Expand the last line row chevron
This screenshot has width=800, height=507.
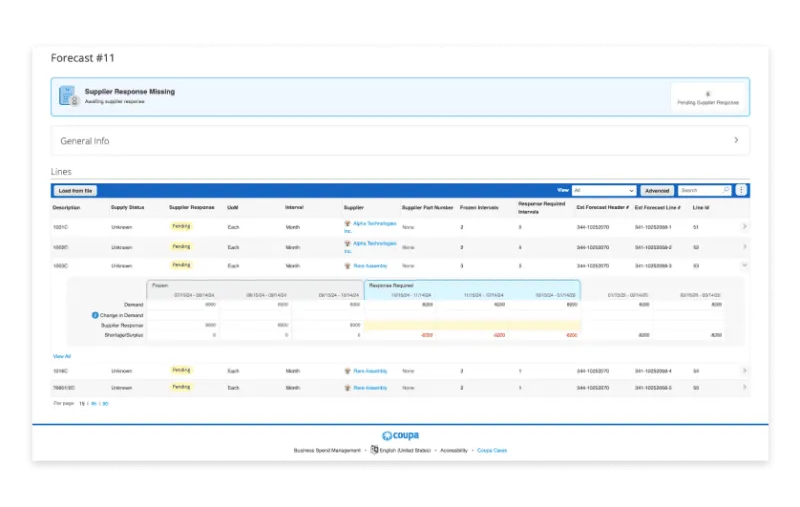(x=744, y=388)
